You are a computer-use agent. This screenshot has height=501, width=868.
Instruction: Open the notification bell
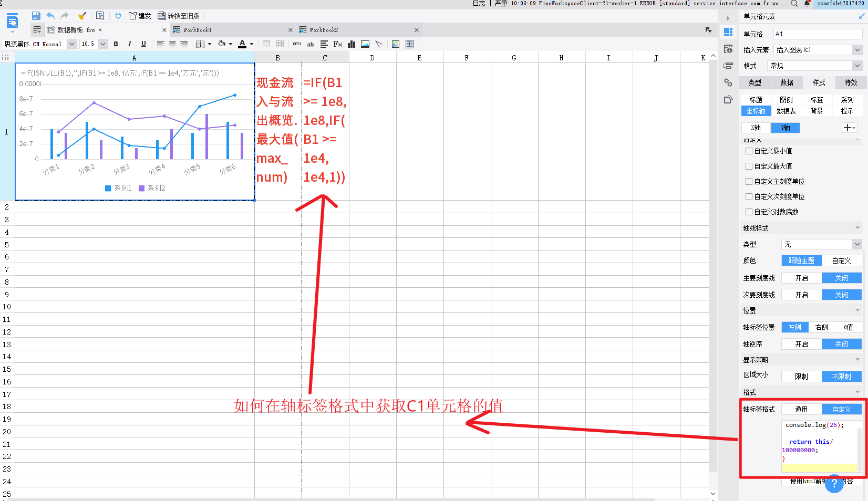[x=807, y=4]
